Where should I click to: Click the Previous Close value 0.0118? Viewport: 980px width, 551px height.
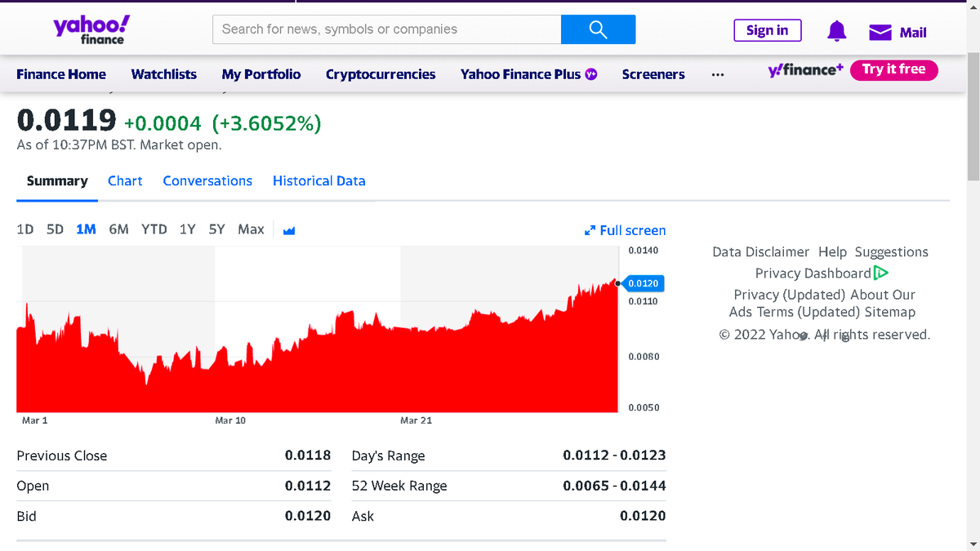tap(308, 455)
